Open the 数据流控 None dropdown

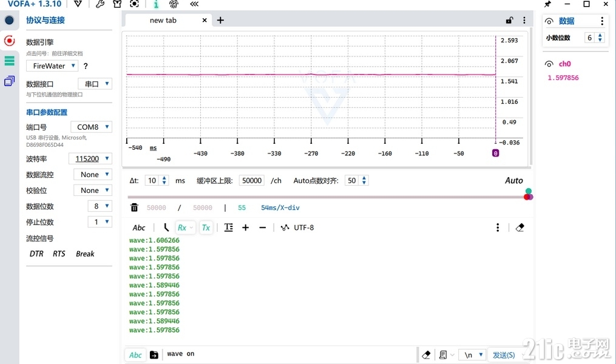93,174
